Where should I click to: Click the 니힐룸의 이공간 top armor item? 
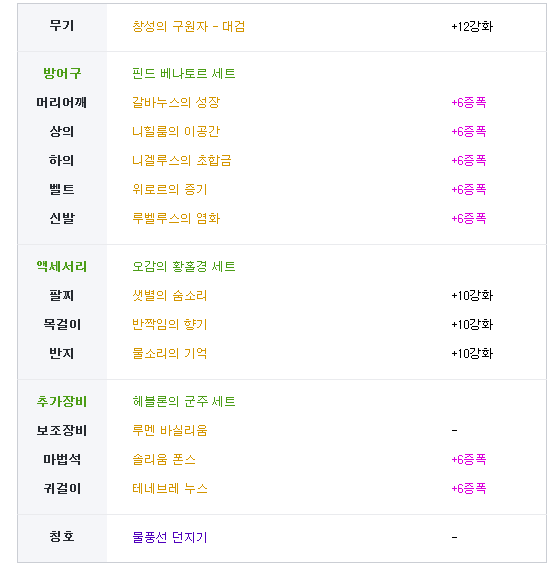tap(176, 132)
